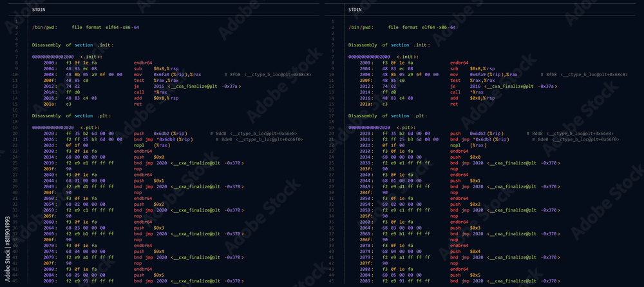Click 'test %rax,%rax' in right pane
The width and height of the screenshot is (644, 287).
point(472,81)
